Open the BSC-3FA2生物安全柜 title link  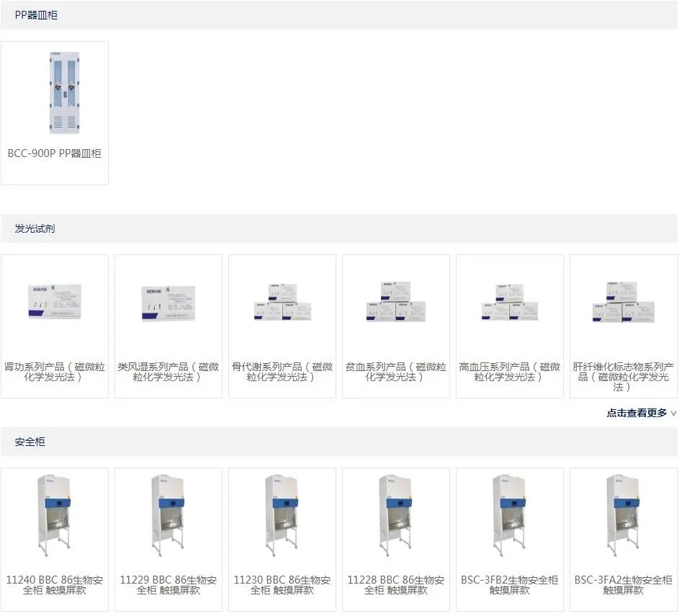pyautogui.click(x=624, y=585)
